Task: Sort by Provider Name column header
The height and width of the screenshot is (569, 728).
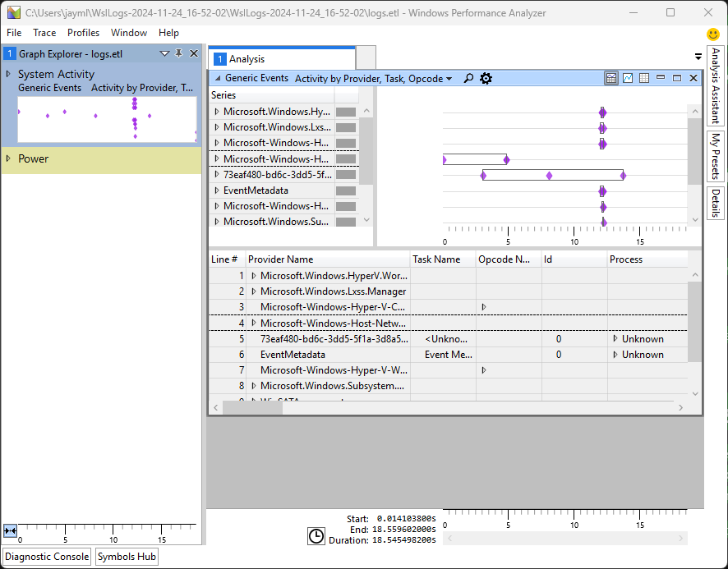Action: [328, 259]
